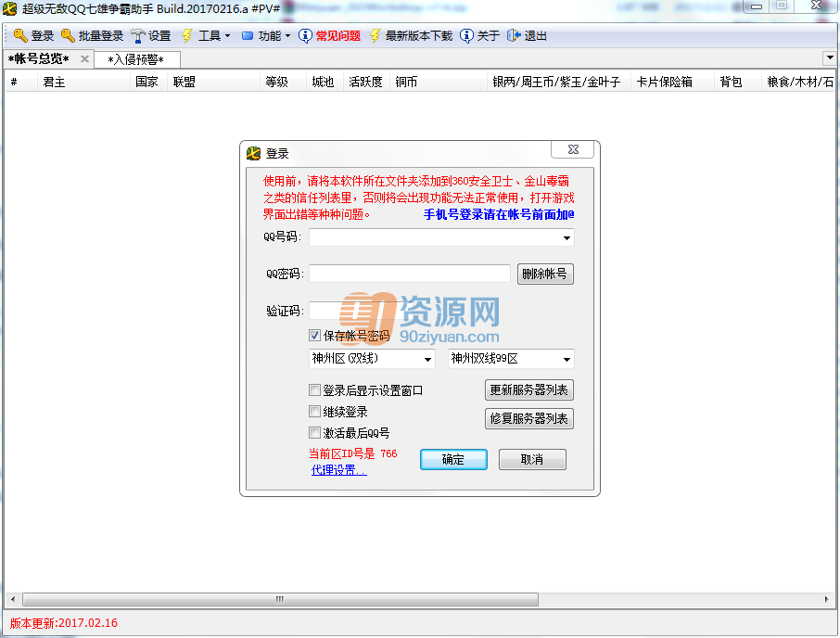Open the 神州区(双线) region dropdown
Image resolution: width=840 pixels, height=638 pixels.
point(427,359)
